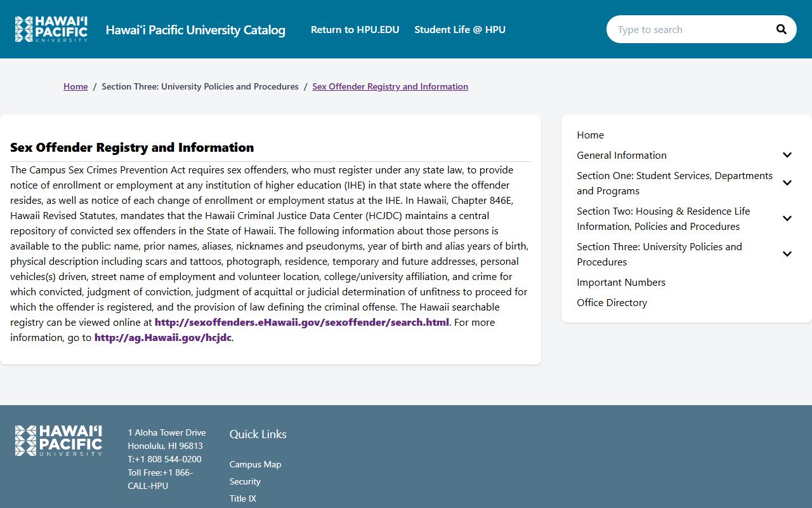Expand Section Two Housing chevron
The image size is (812, 508).
[787, 218]
